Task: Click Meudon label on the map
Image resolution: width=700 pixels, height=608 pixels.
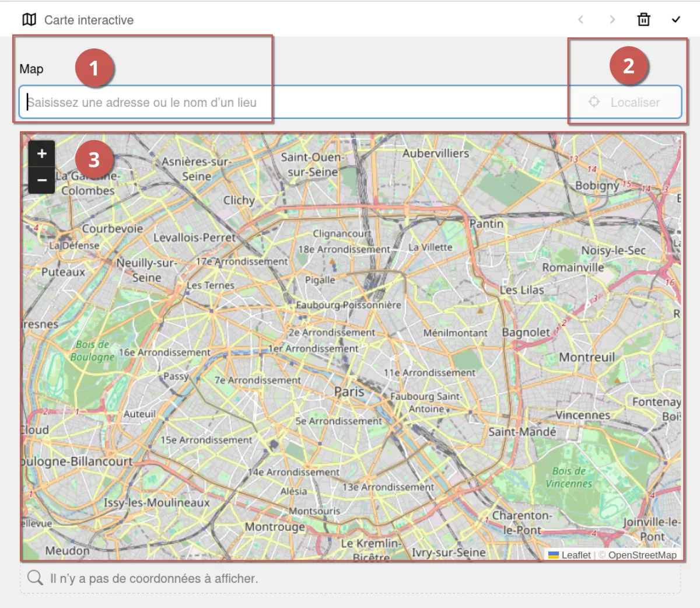Action: click(x=68, y=550)
